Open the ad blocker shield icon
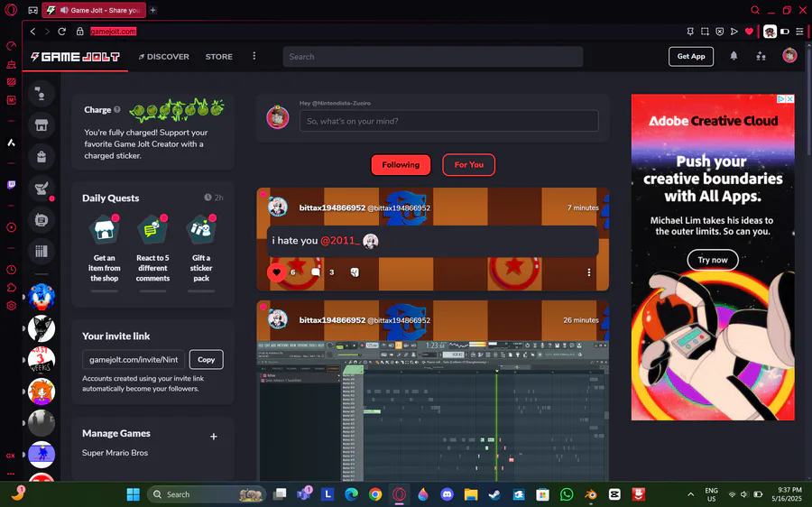This screenshot has width=812, height=507. click(720, 32)
